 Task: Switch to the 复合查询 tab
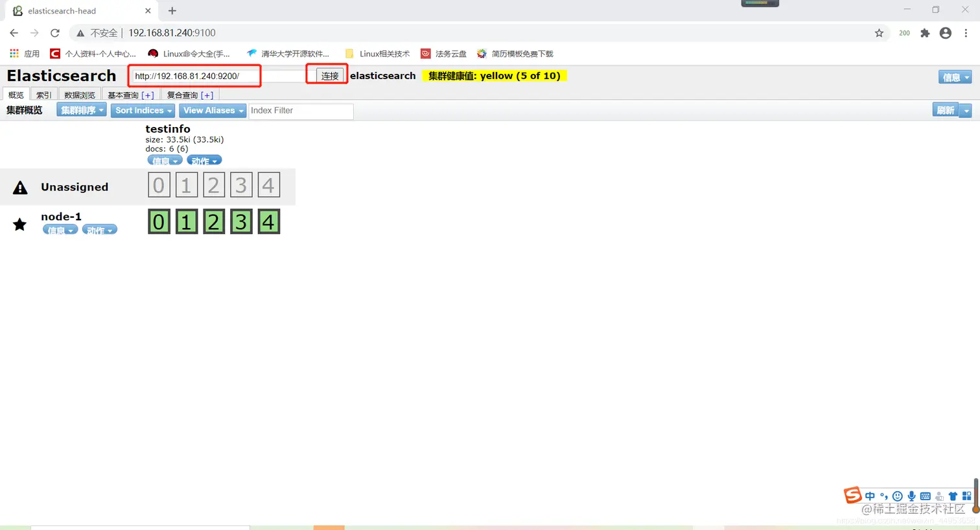click(182, 95)
